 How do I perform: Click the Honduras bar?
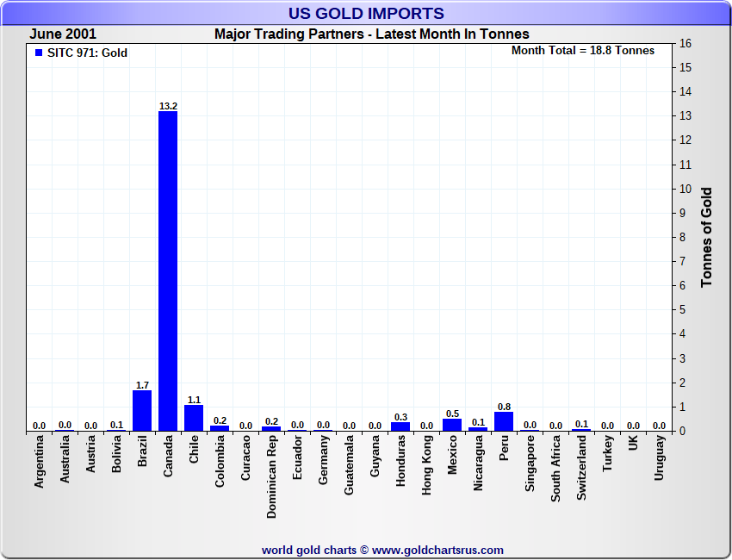tap(400, 426)
